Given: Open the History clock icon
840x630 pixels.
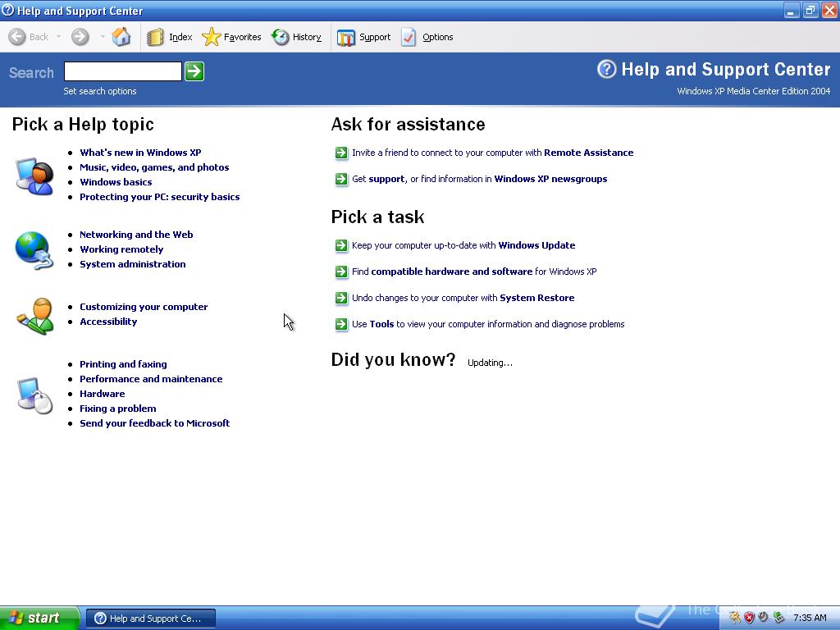Looking at the screenshot, I should coord(281,37).
